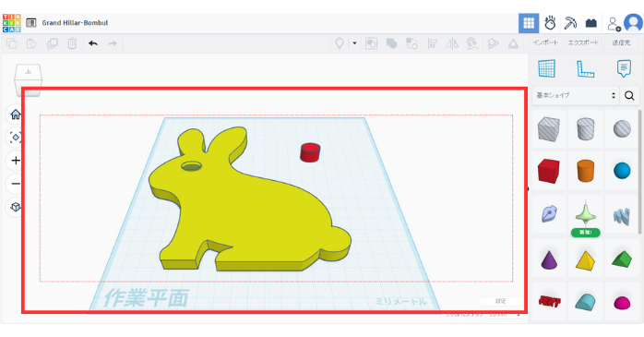Click the shape search magnifier icon

629,96
